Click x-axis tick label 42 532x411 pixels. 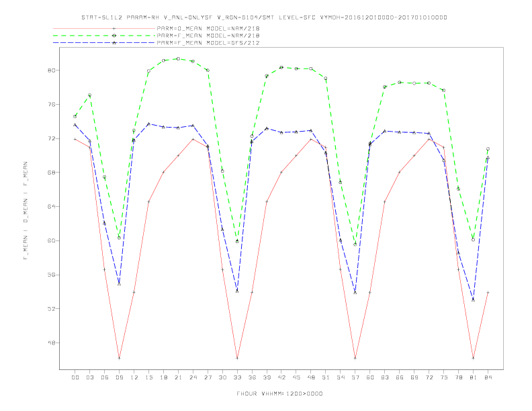[281, 377]
